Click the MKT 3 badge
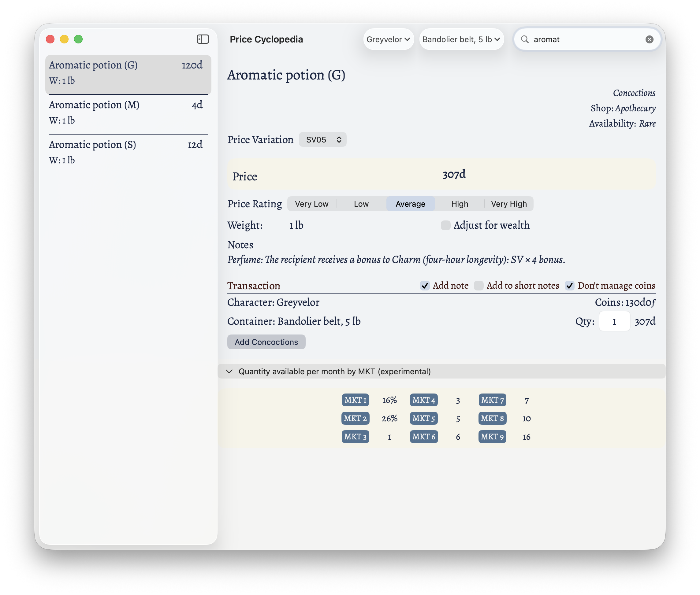 (x=355, y=437)
